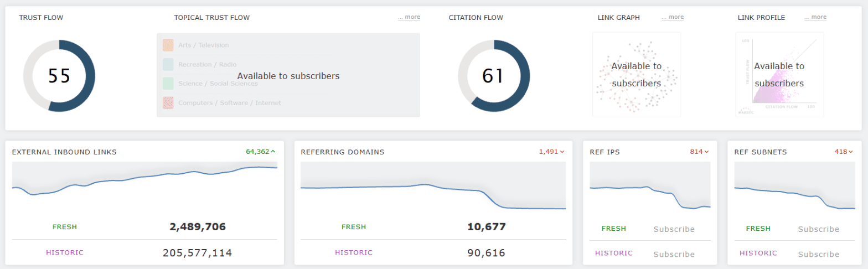The height and width of the screenshot is (269, 868).
Task: Click the Ref IPs trend chart
Action: [650, 187]
